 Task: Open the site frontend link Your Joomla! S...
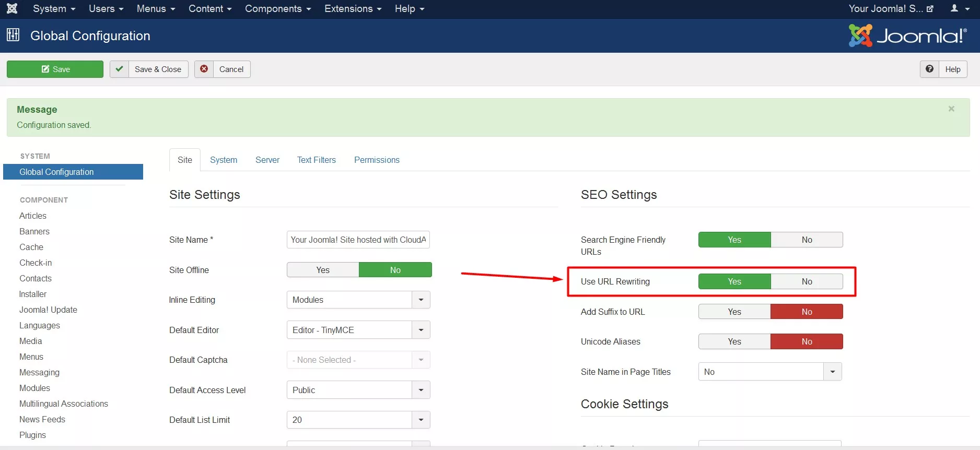click(890, 8)
